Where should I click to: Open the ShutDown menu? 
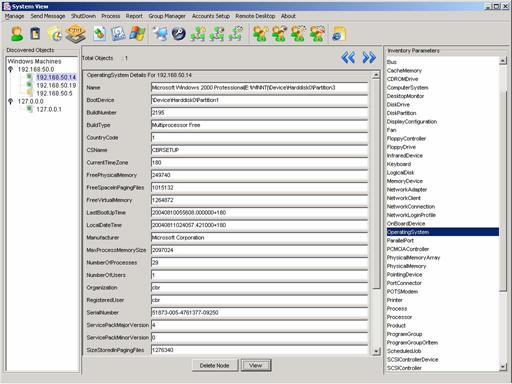83,16
